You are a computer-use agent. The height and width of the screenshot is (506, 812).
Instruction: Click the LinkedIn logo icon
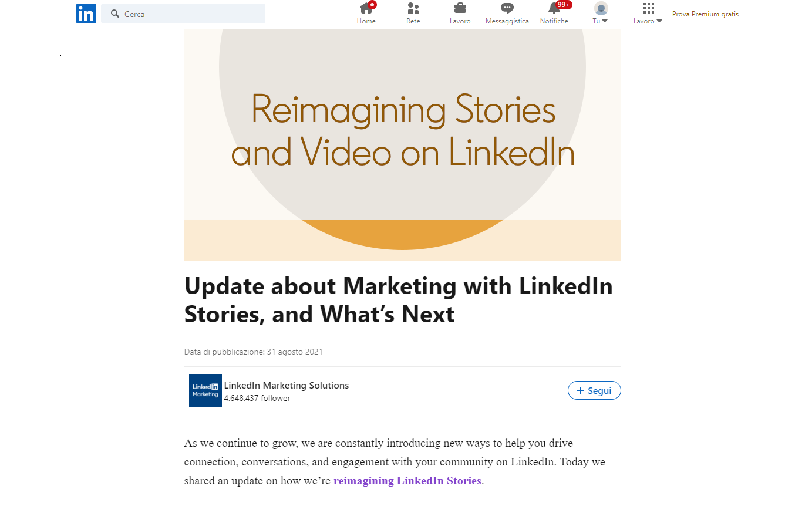click(x=86, y=14)
